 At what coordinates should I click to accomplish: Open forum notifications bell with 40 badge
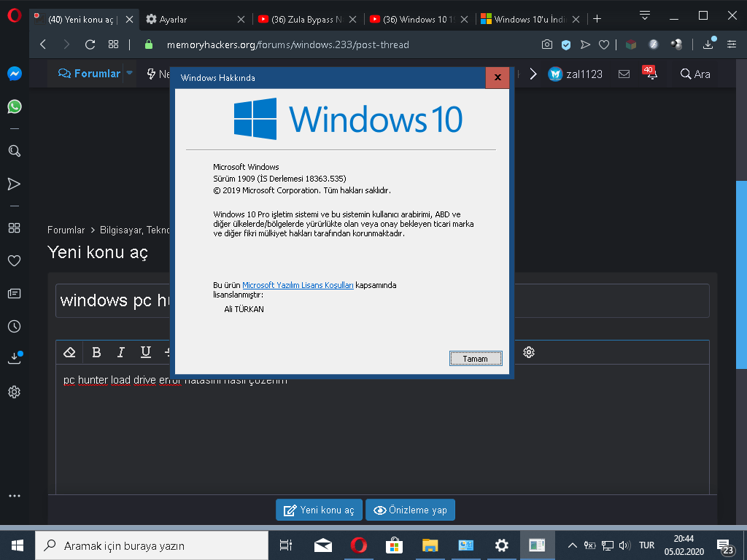(650, 73)
